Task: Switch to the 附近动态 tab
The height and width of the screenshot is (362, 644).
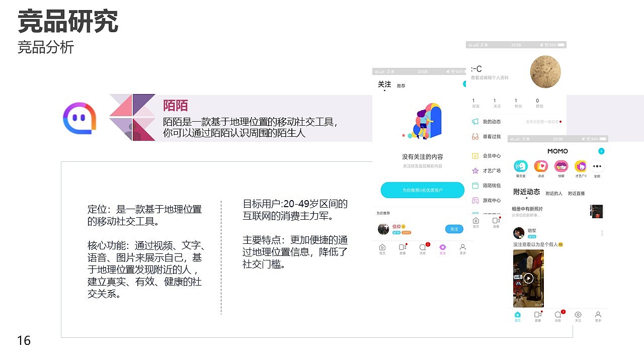Action: pyautogui.click(x=527, y=192)
